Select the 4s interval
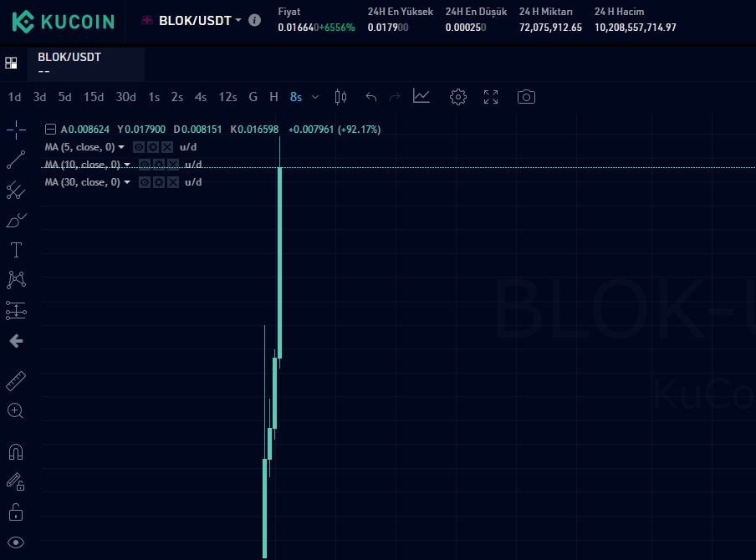This screenshot has height=560, width=756. (201, 97)
